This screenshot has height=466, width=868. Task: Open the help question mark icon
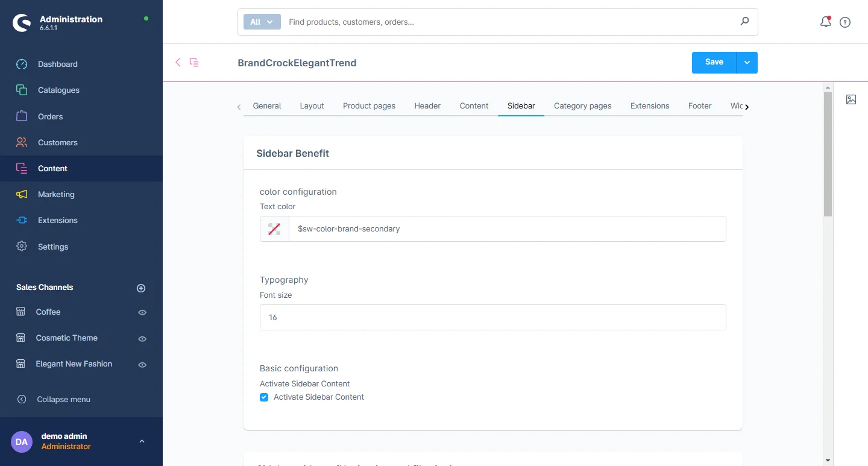click(x=845, y=22)
